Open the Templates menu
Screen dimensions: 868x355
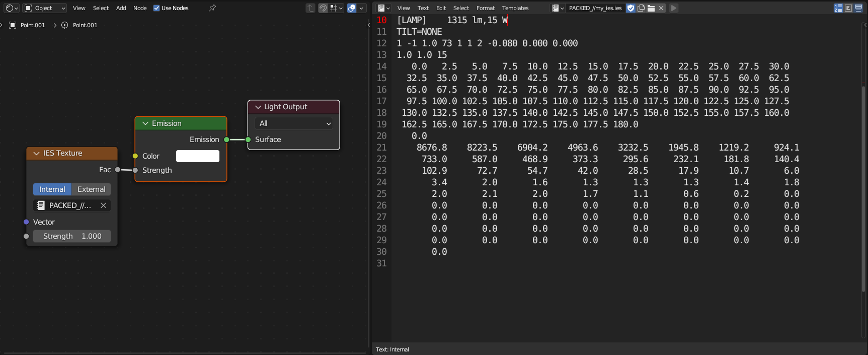coord(515,8)
